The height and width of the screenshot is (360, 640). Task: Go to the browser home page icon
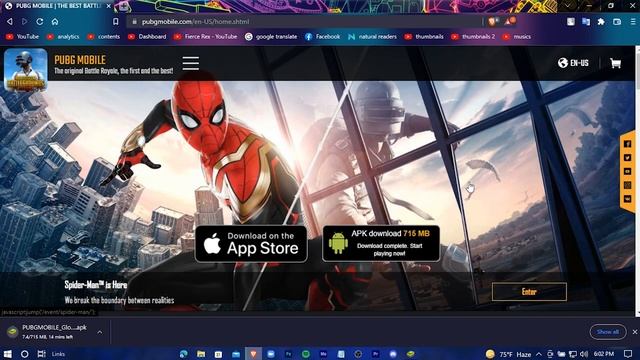55,22
